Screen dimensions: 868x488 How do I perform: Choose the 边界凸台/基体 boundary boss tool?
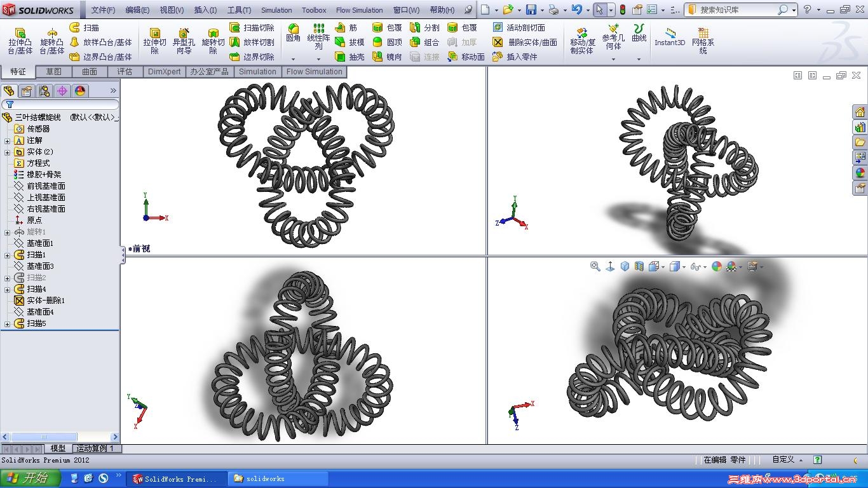coord(100,57)
